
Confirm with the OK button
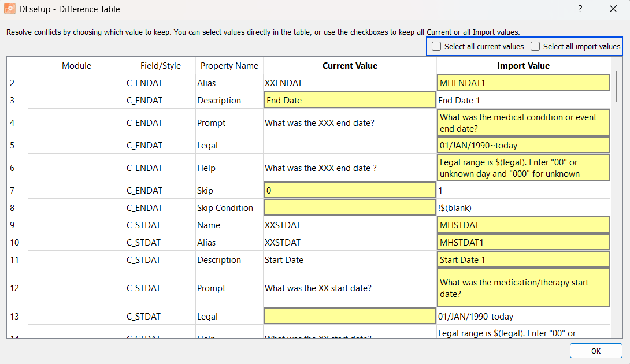pos(596,351)
